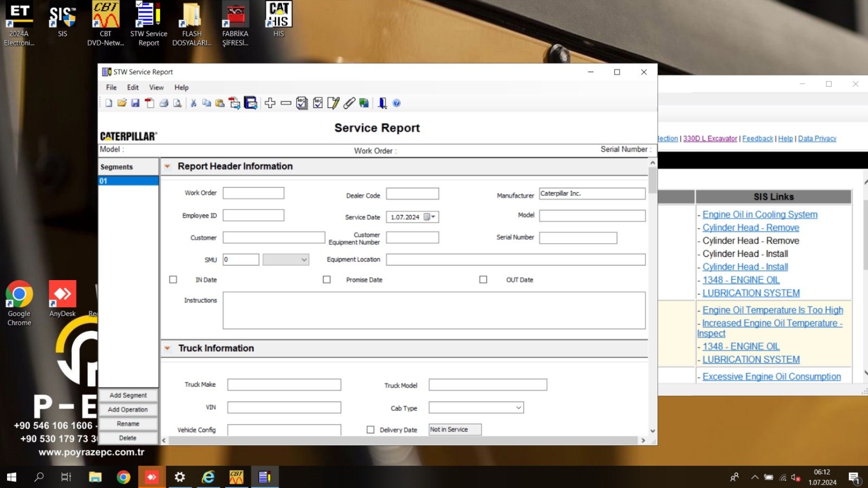Screen dimensions: 868x488
Task: Copy selection with the copy icon
Action: (207, 103)
